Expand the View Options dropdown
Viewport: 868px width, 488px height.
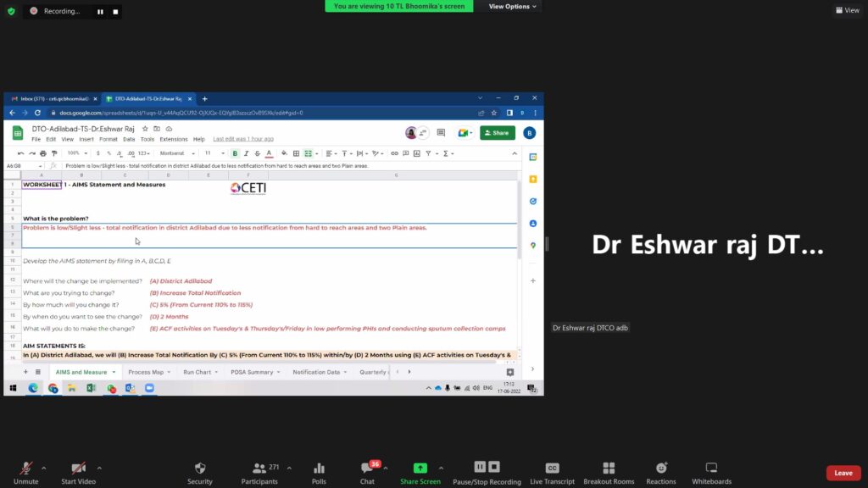(513, 6)
